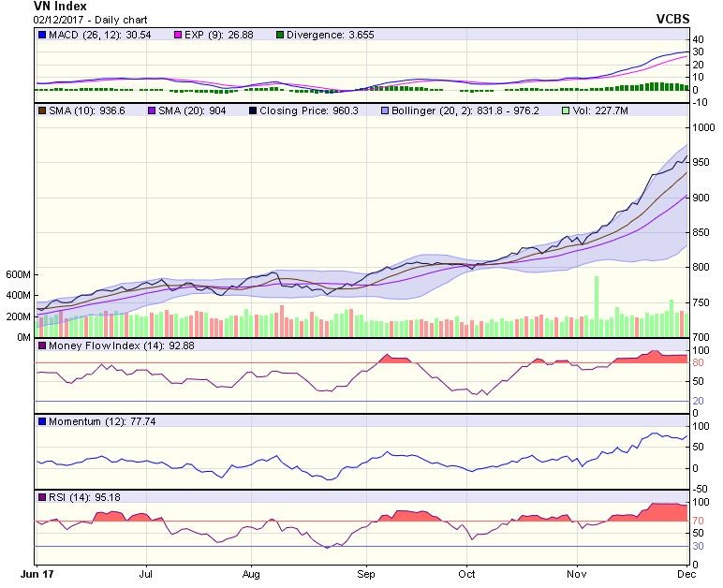The height and width of the screenshot is (588, 723).
Task: Click the VCBS label at top right
Action: [671, 19]
